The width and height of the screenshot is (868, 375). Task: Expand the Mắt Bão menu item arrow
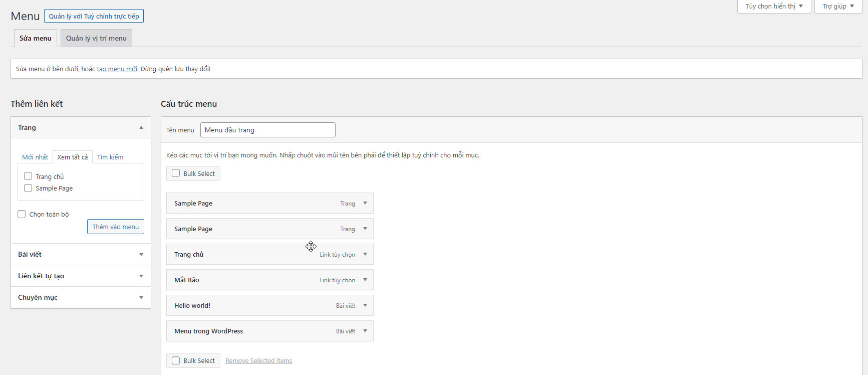click(365, 280)
